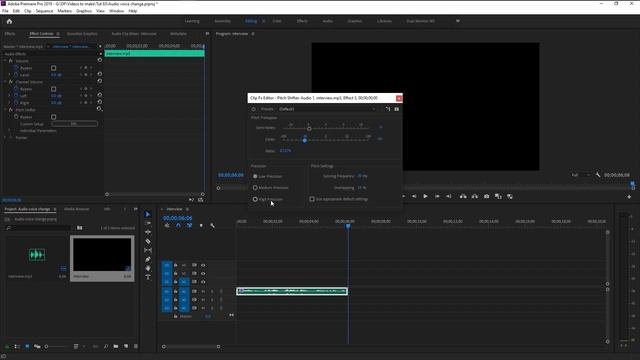Switch Project panel to icon view
The width and height of the screenshot is (640, 360).
tap(27, 346)
